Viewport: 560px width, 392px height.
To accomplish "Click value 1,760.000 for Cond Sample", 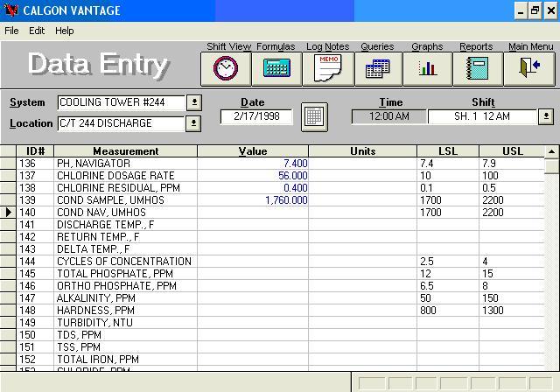I will [x=253, y=200].
